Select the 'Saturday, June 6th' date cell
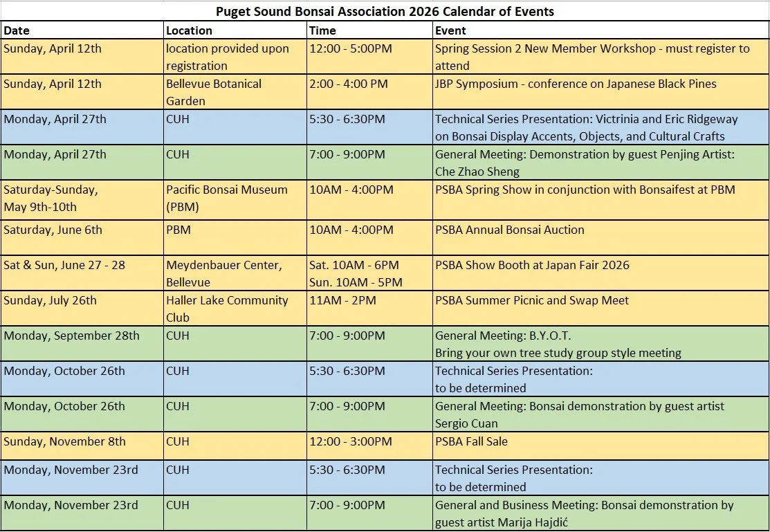This screenshot has width=770, height=532. (x=82, y=238)
